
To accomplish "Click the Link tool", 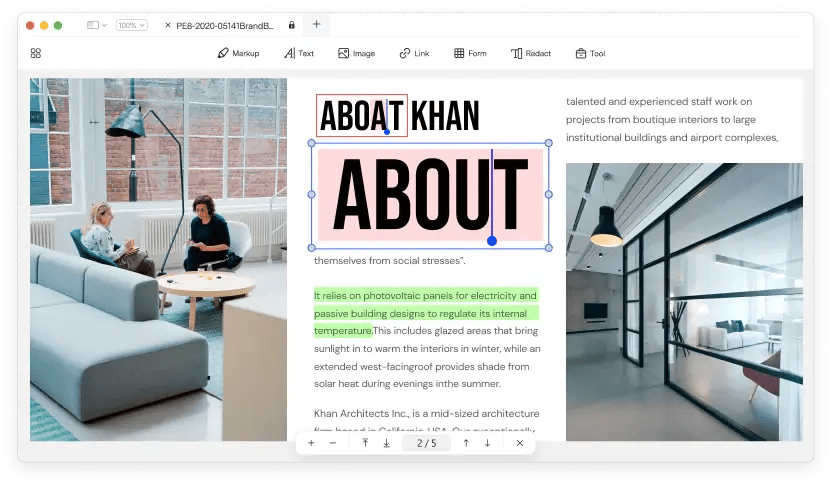I will point(414,53).
